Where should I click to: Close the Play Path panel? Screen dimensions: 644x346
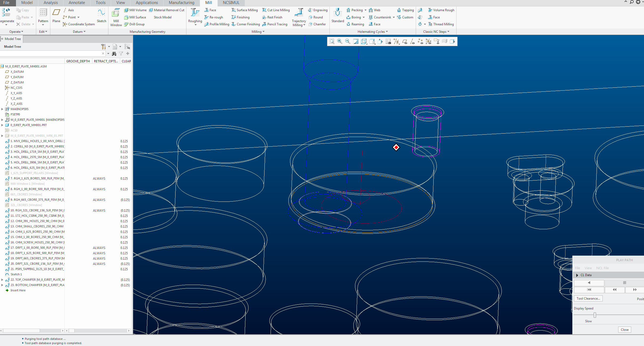click(x=624, y=329)
